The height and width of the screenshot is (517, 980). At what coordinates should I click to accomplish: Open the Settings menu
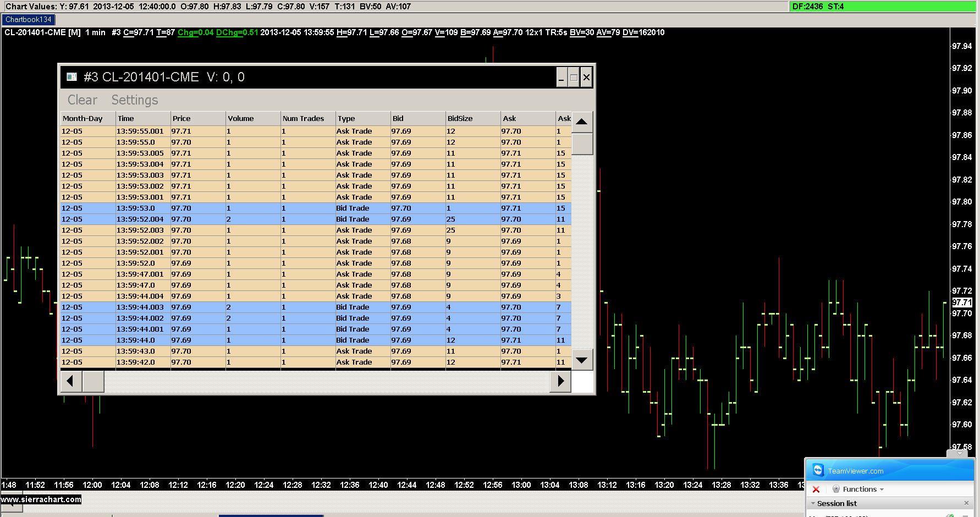[135, 100]
